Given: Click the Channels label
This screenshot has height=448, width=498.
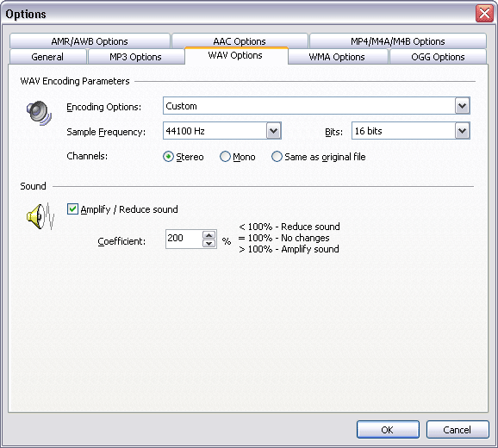Looking at the screenshot, I should (87, 156).
